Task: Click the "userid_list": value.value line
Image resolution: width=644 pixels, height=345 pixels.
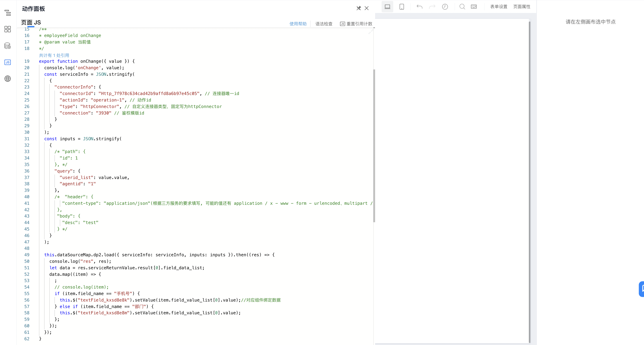Action: pyautogui.click(x=94, y=177)
